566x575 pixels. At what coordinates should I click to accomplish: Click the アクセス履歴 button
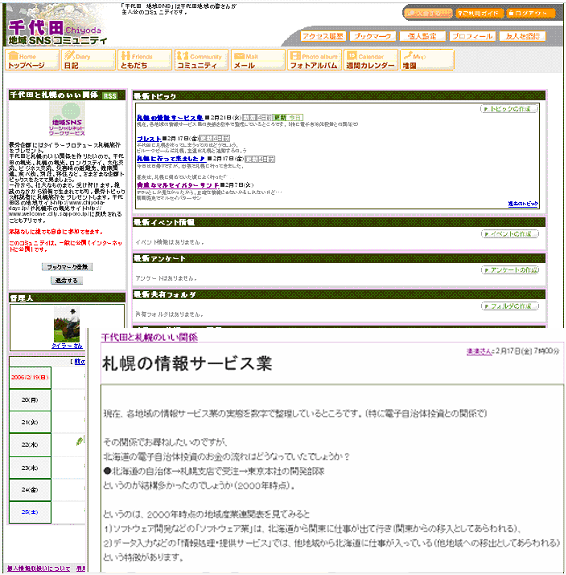[x=323, y=36]
